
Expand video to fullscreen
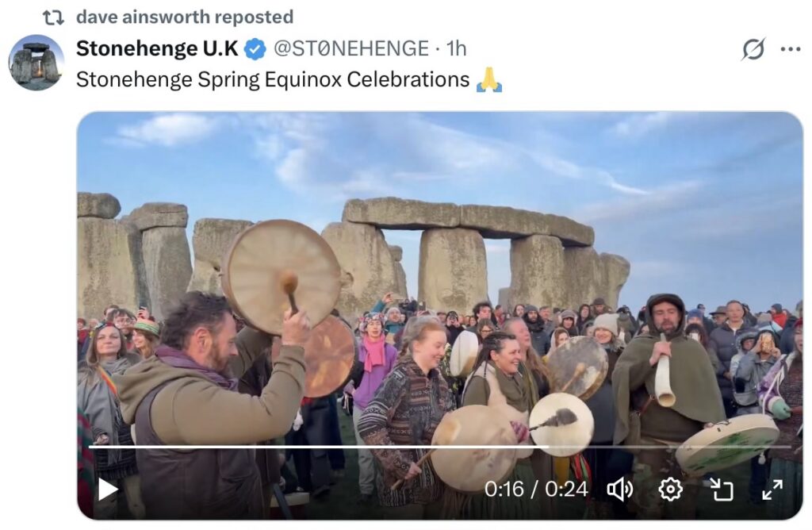click(x=772, y=490)
